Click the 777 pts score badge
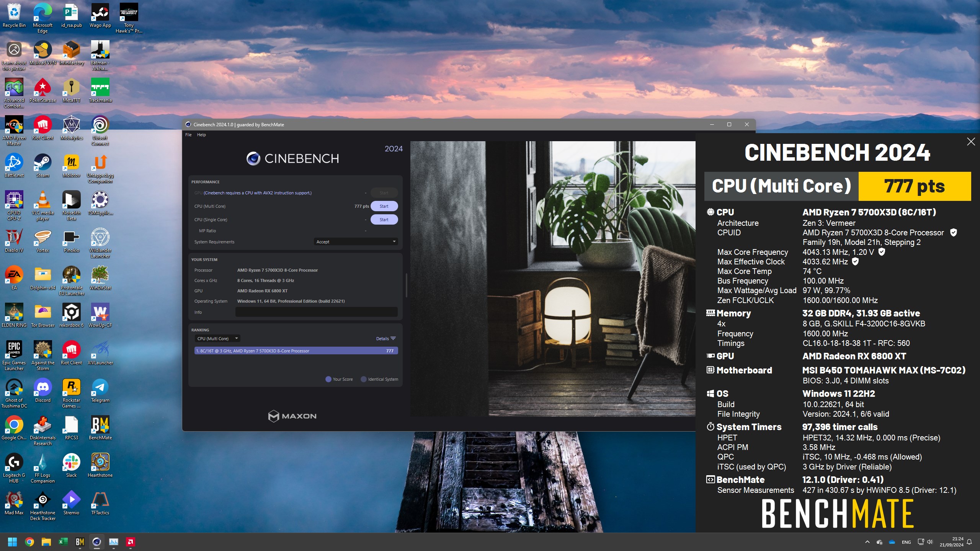Screen dimensions: 980x551 tap(915, 186)
